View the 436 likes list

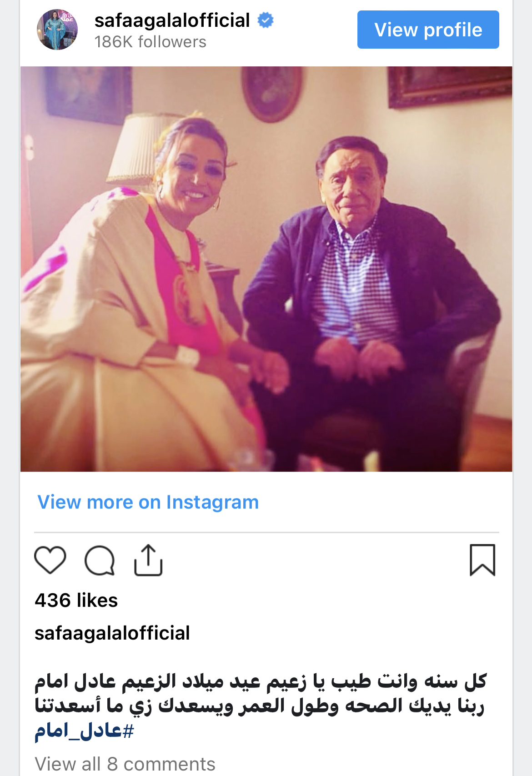pos(76,601)
